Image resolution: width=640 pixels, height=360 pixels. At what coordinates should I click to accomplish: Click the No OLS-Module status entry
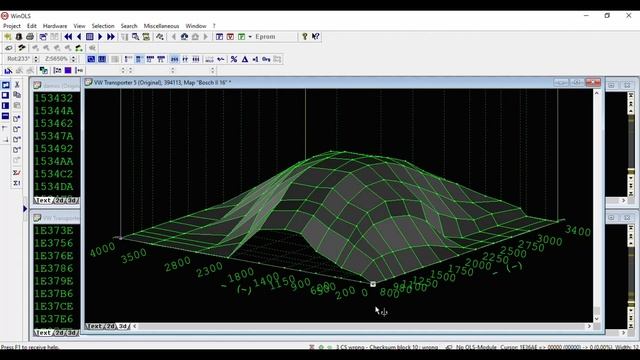point(475,347)
